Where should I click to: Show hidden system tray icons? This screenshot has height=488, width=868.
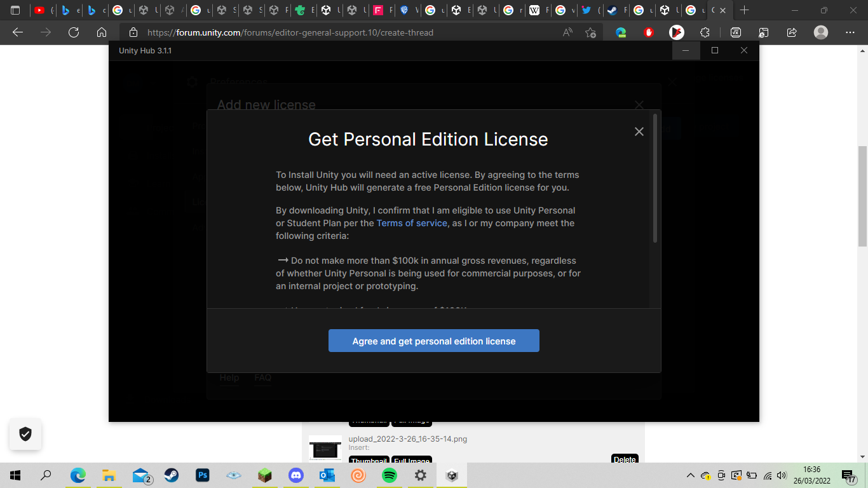point(691,475)
